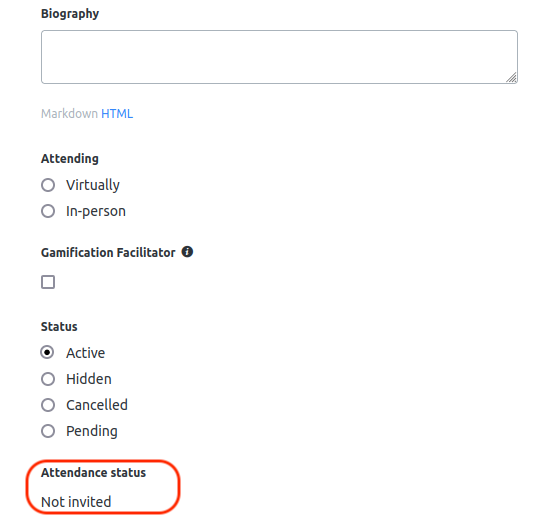Viewport: 546px width, 518px height.
Task: Click inside the Biography text area
Action: pyautogui.click(x=279, y=57)
